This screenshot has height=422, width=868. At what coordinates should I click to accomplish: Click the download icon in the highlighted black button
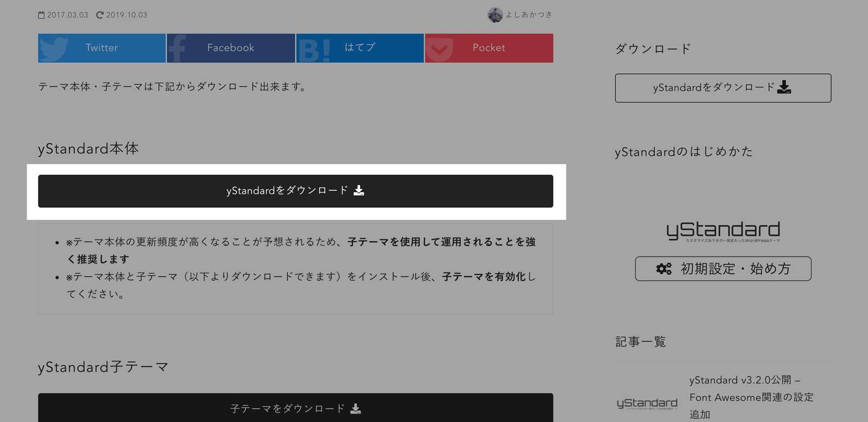[x=359, y=190]
